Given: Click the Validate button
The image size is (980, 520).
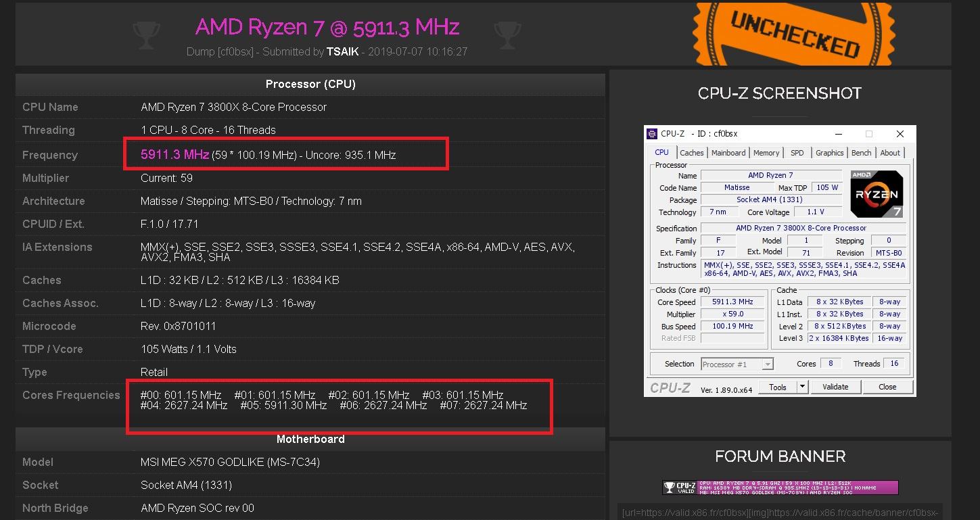Looking at the screenshot, I should coord(835,387).
